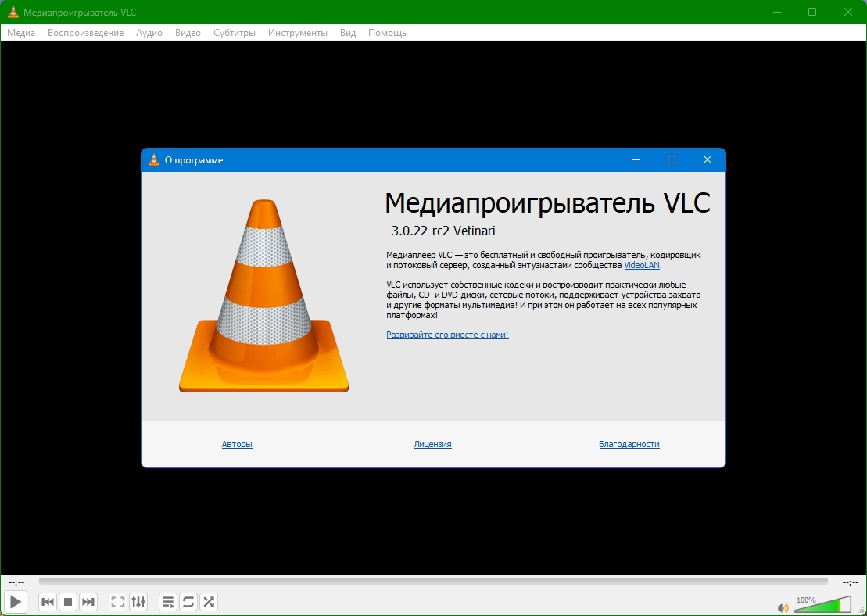The height and width of the screenshot is (616, 867).
Task: Click the VLC cone icon in the main title bar
Action: [13, 12]
